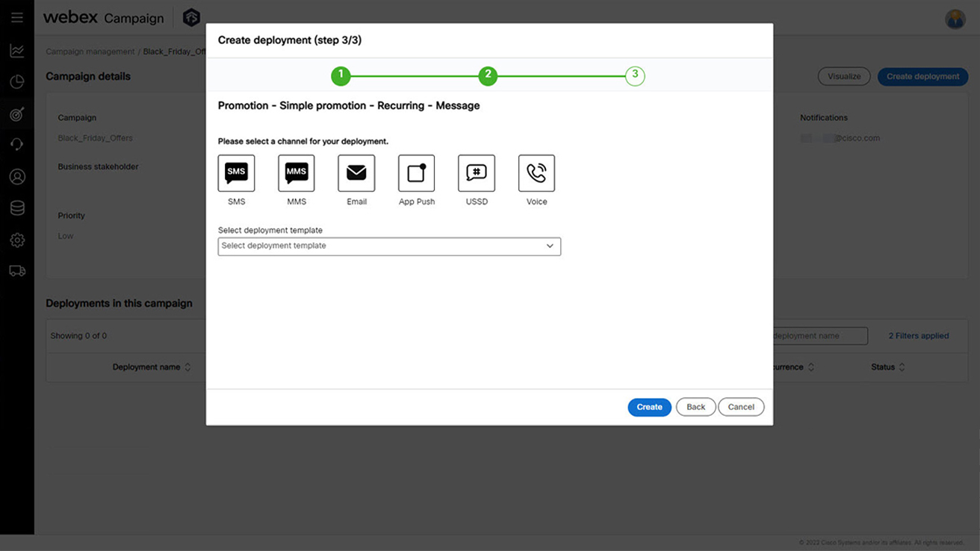The width and height of the screenshot is (980, 551).
Task: Click the 'Low' priority value
Action: [x=66, y=236]
